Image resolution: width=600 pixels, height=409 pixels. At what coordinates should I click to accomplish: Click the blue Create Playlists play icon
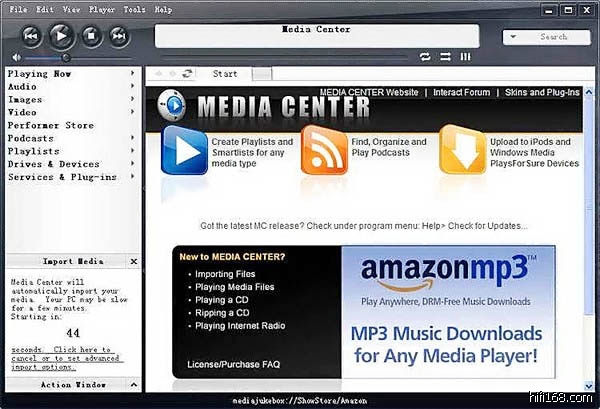(x=184, y=151)
